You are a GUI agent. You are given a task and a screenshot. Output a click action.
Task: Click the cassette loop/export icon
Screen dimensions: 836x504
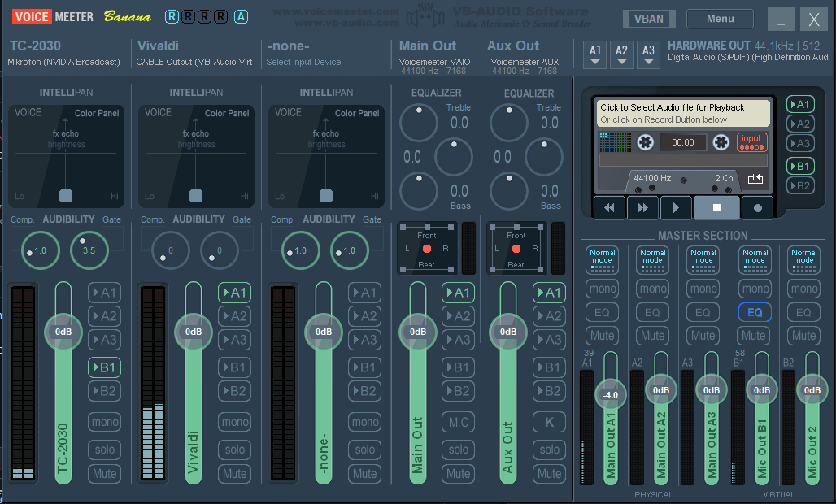click(x=755, y=179)
